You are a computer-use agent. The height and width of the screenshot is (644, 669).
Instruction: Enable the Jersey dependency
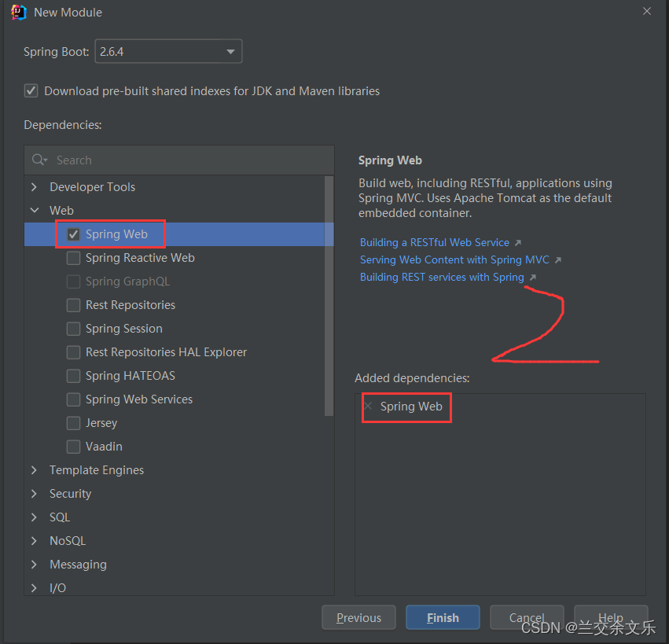73,423
